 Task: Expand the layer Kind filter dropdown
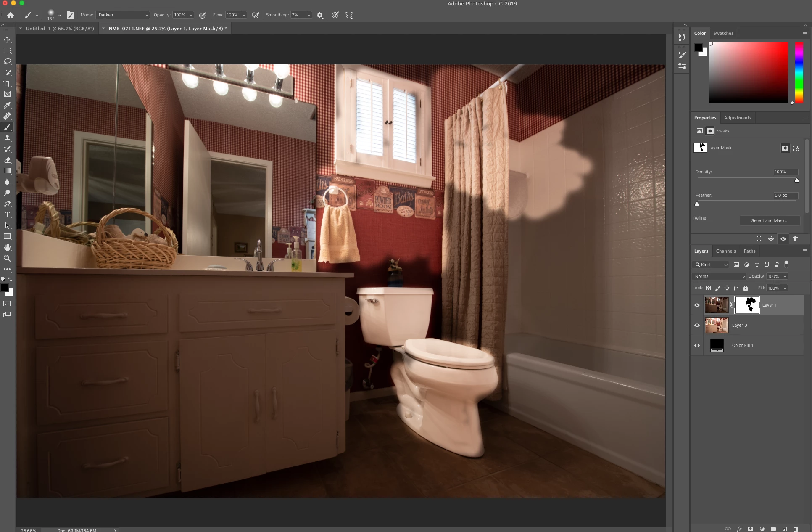tap(711, 265)
